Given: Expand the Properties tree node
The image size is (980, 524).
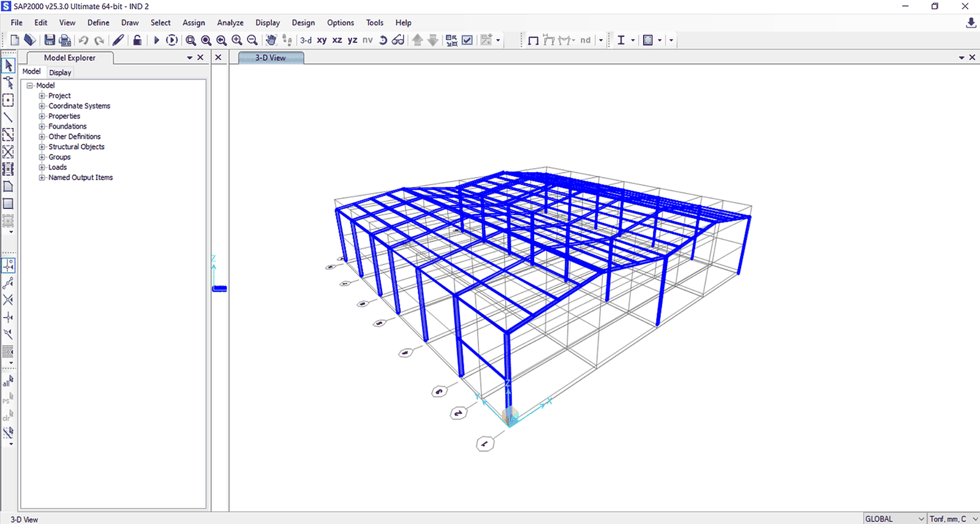Looking at the screenshot, I should pyautogui.click(x=42, y=116).
